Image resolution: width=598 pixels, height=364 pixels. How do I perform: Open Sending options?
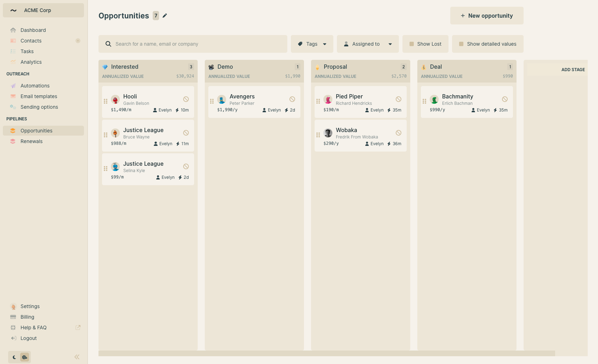click(x=43, y=107)
